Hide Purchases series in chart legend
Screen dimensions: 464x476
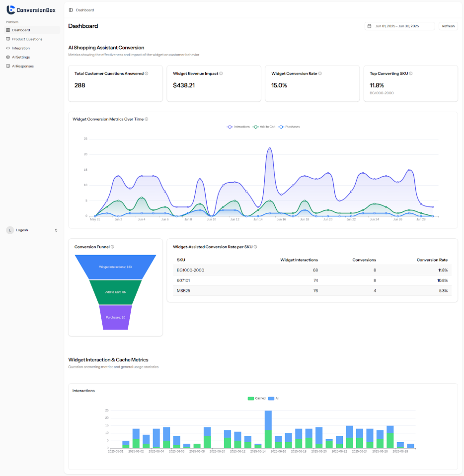pos(289,127)
